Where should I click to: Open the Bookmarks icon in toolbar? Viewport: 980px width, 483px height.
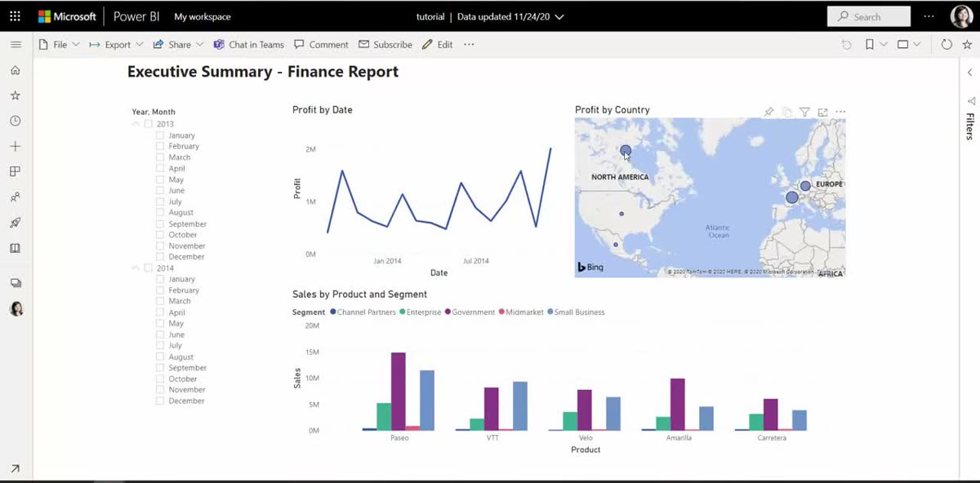pos(871,45)
